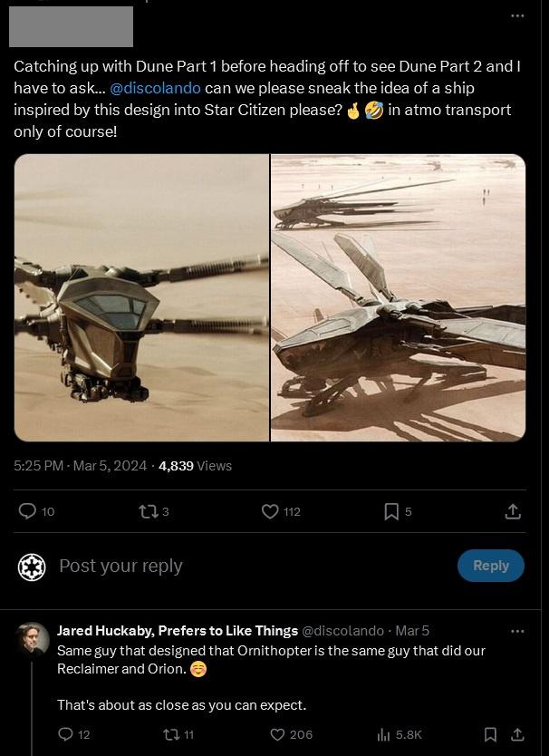
Task: Open the right ornithopter landed image
Action: pyautogui.click(x=399, y=297)
